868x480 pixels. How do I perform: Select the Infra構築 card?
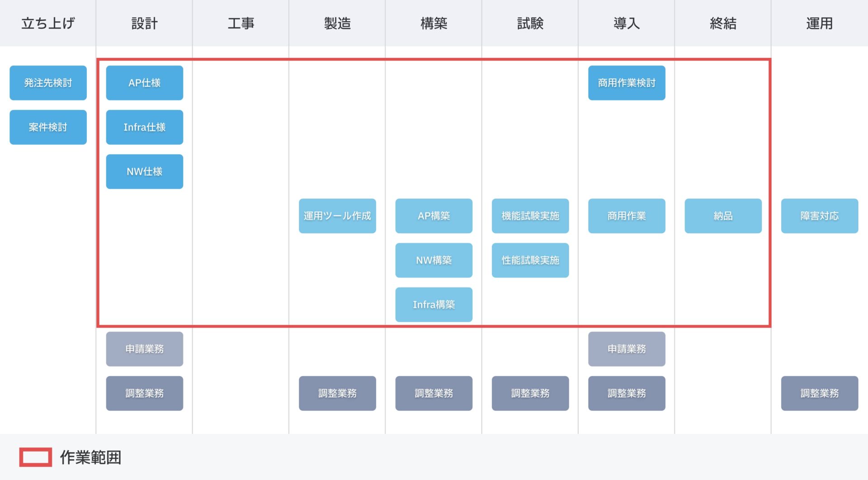click(434, 304)
